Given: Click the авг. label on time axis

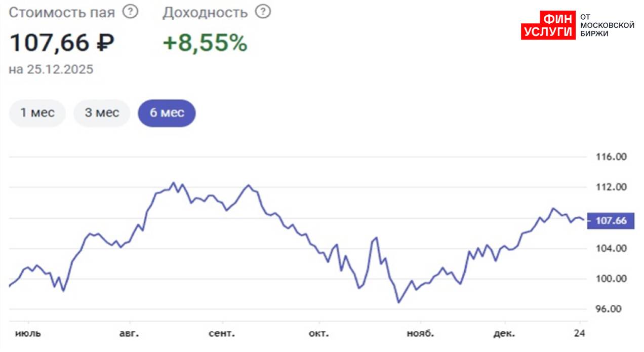Looking at the screenshot, I should point(129,334).
